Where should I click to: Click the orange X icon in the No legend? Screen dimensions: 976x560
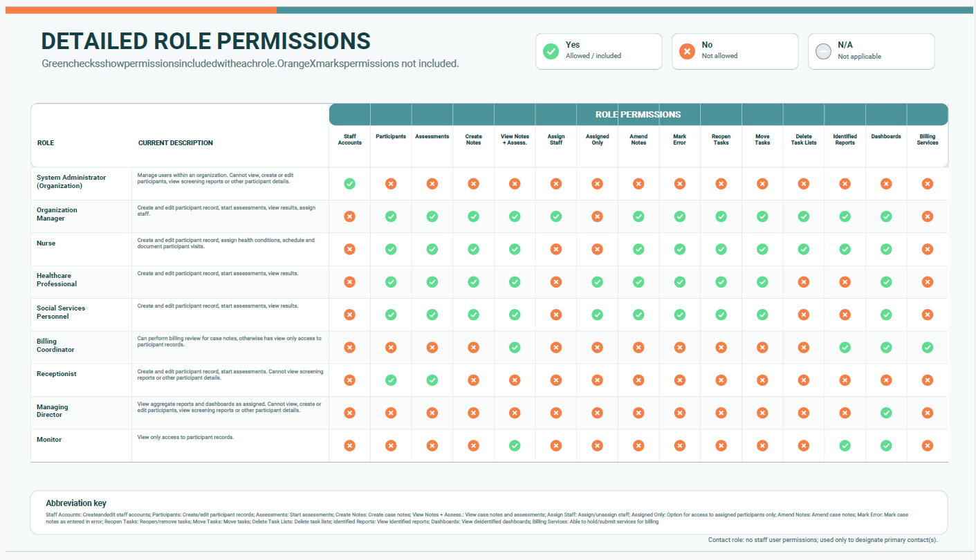(x=687, y=51)
